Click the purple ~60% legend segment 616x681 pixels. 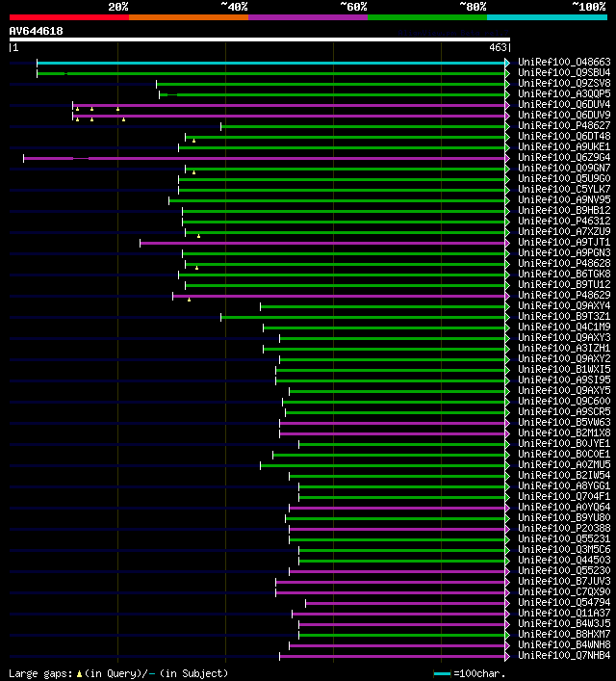(308, 17)
